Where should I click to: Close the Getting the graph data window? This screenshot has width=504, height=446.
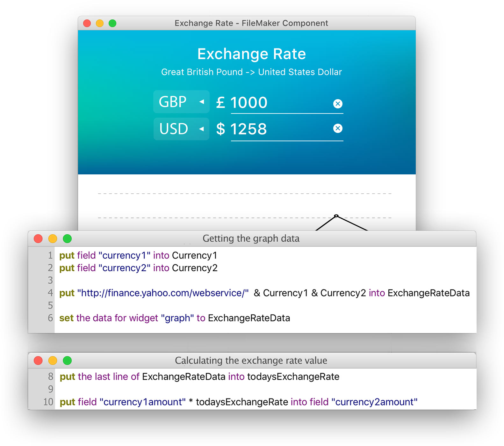click(38, 238)
